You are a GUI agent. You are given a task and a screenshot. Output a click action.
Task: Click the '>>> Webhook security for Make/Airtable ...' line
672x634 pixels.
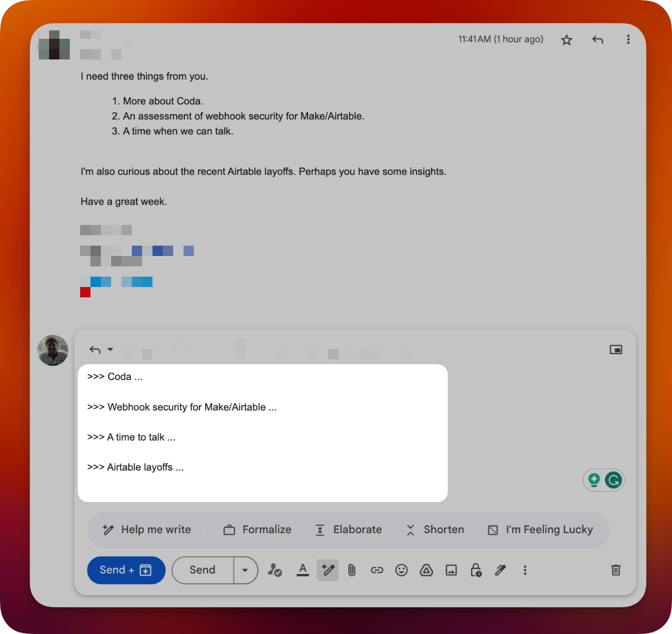(x=182, y=407)
